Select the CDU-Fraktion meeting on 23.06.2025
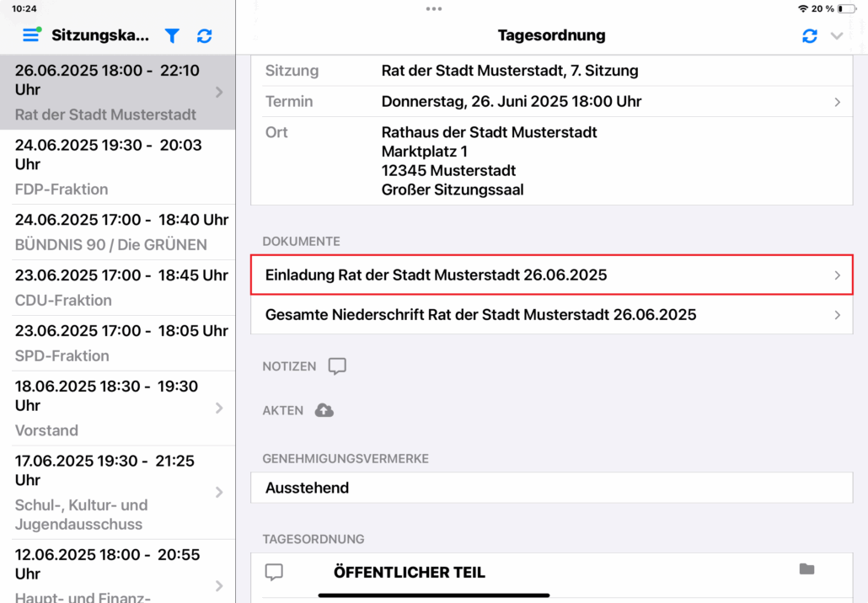868x603 pixels. (x=117, y=287)
